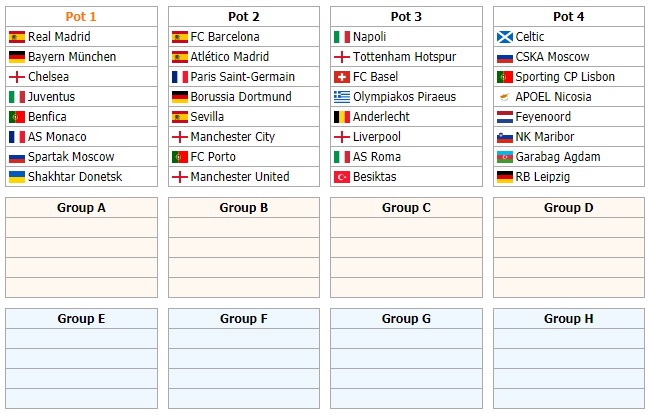Click the first empty slot in Group F

click(244, 339)
